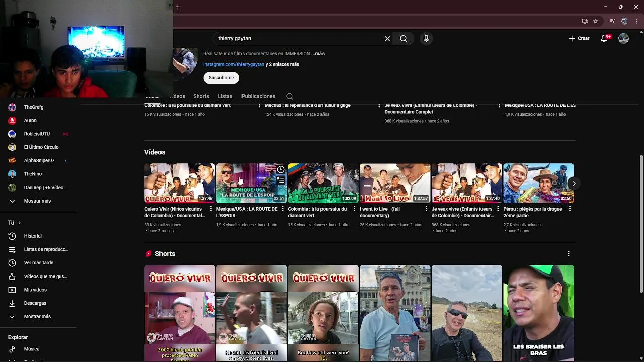
Task: Open Ver más tarde list
Action: pos(39,263)
